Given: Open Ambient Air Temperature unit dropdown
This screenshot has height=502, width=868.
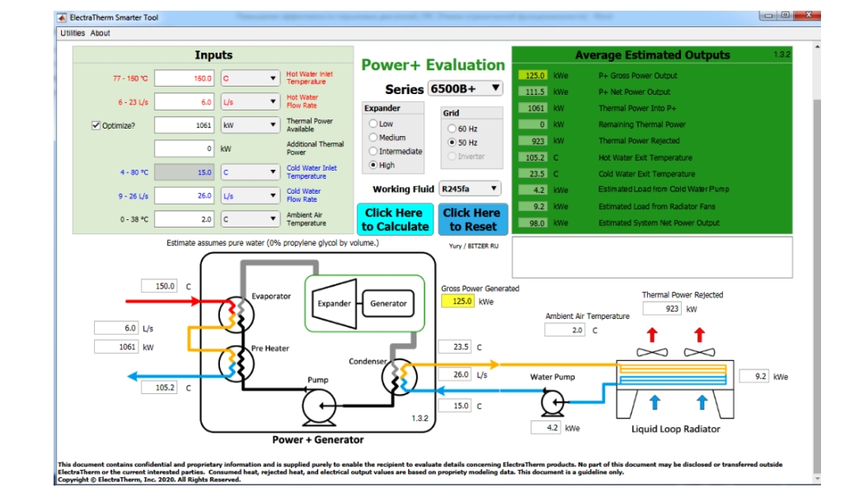Looking at the screenshot, I should [x=251, y=219].
